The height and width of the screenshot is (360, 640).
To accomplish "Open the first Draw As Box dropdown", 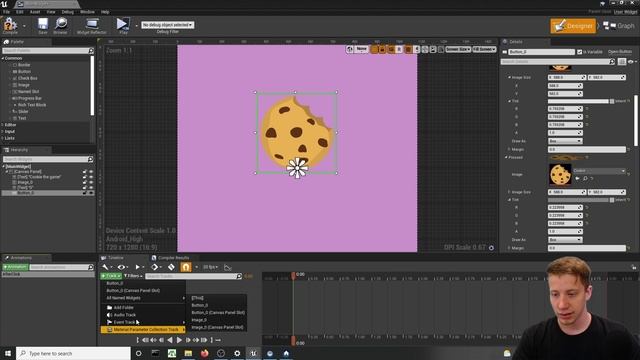I will (x=565, y=141).
